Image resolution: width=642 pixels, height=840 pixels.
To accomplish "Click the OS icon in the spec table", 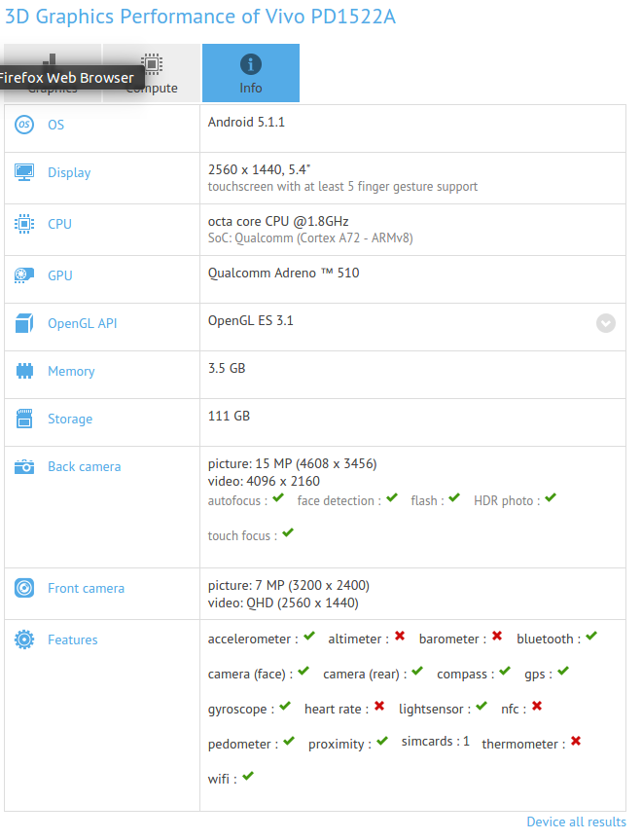I will click(x=24, y=125).
